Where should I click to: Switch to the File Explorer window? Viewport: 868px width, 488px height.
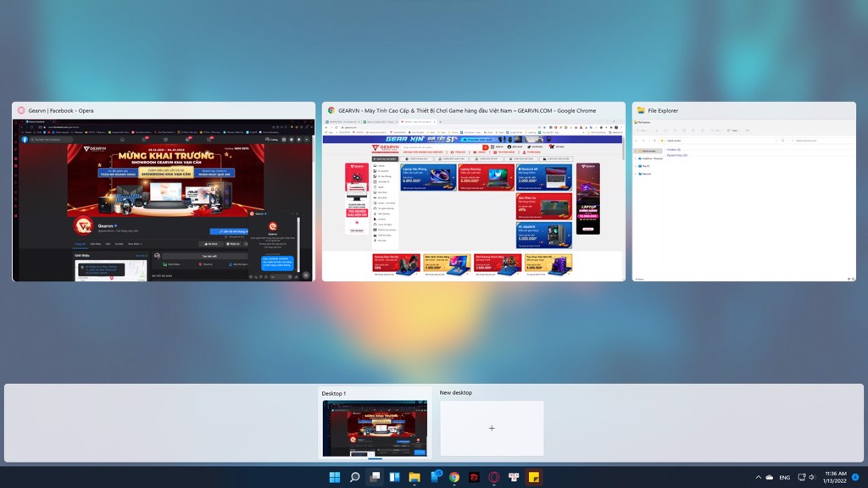coord(744,191)
